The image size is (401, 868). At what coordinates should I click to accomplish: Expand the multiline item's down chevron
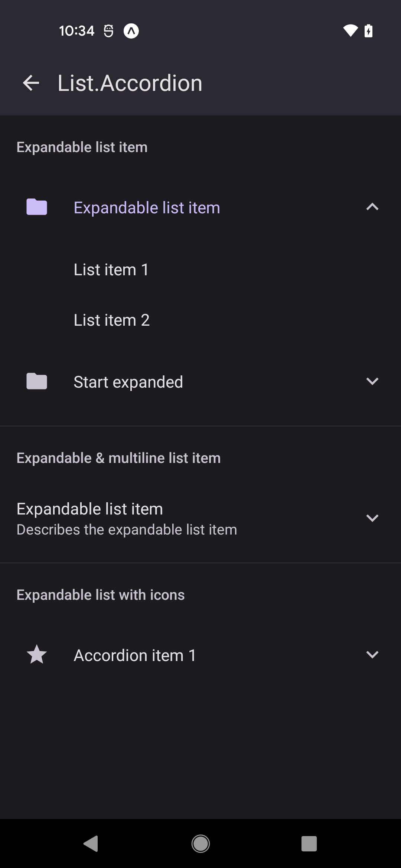point(372,518)
